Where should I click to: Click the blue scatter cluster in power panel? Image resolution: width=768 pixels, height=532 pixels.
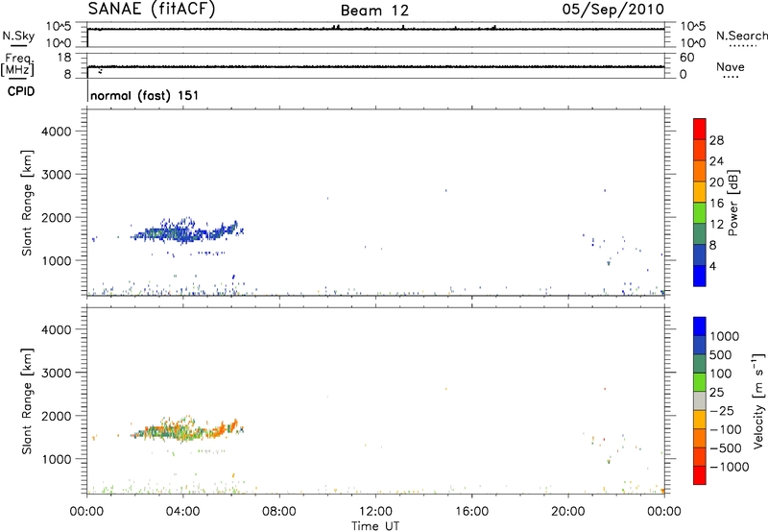pos(187,231)
